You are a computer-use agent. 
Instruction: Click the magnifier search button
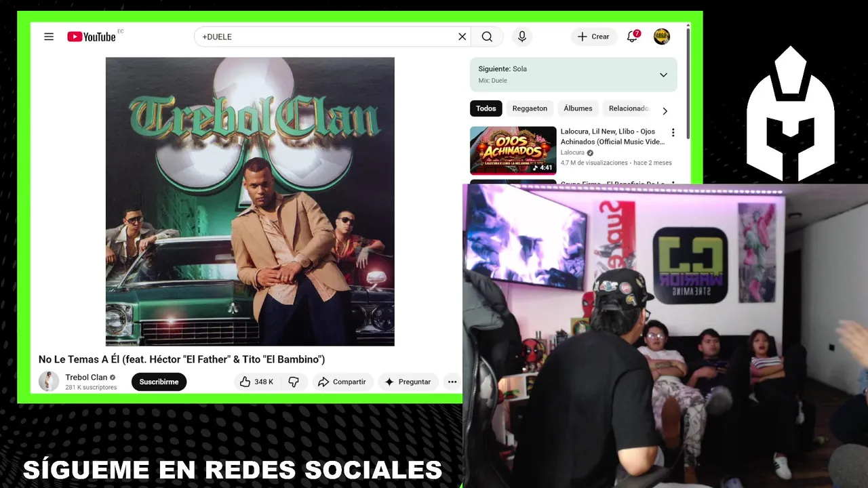[487, 37]
